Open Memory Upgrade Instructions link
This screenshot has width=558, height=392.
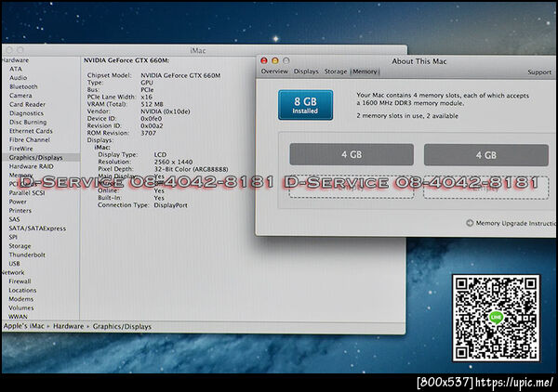click(x=515, y=223)
